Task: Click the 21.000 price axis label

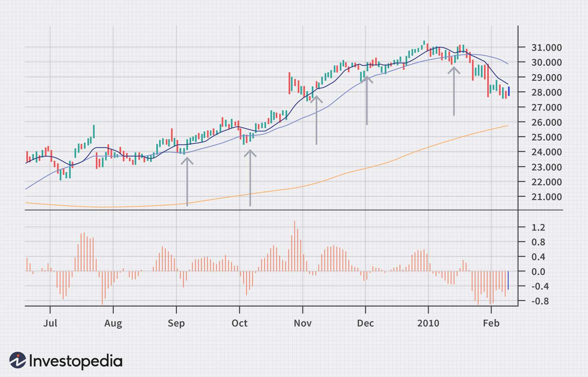Action: pyautogui.click(x=546, y=197)
